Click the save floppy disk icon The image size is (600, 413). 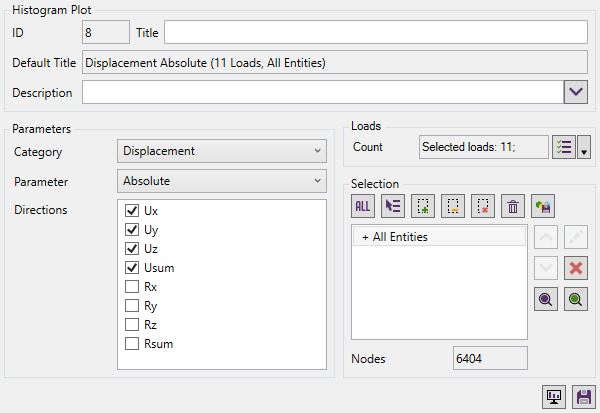click(x=583, y=396)
